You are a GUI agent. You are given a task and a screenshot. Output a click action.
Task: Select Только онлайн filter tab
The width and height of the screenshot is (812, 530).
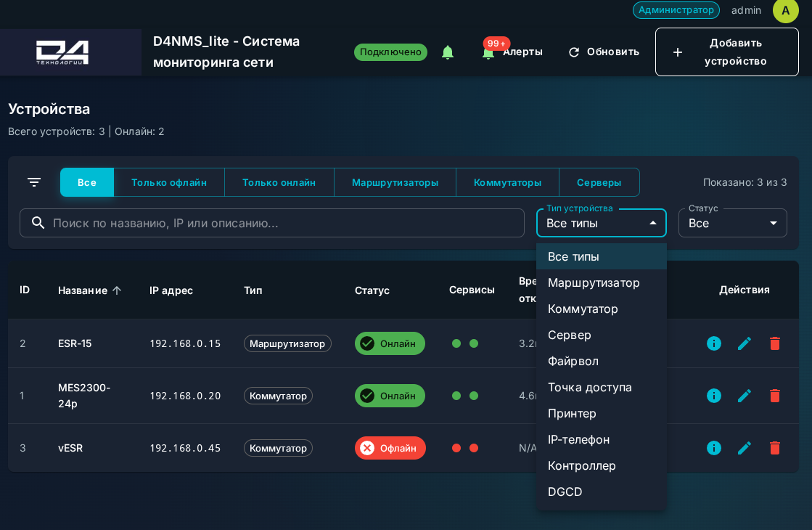point(279,182)
